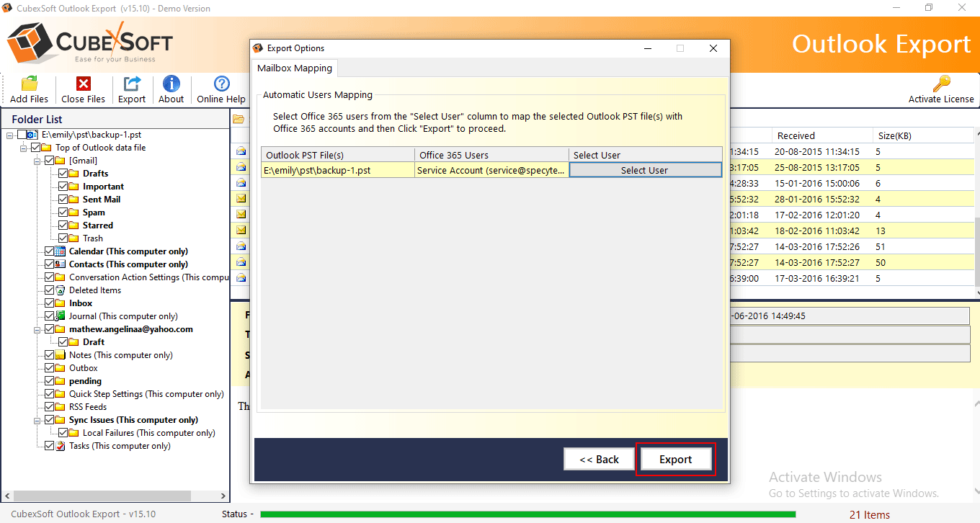Select the 25-08-2015 13:17:05 mail row
This screenshot has width=980, height=523.
click(x=850, y=167)
